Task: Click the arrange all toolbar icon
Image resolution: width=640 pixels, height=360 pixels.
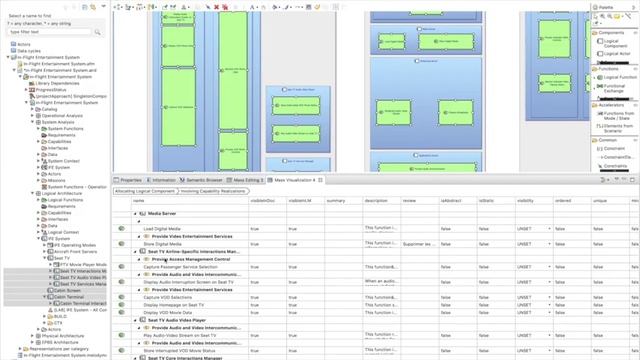Action: (118, 7)
